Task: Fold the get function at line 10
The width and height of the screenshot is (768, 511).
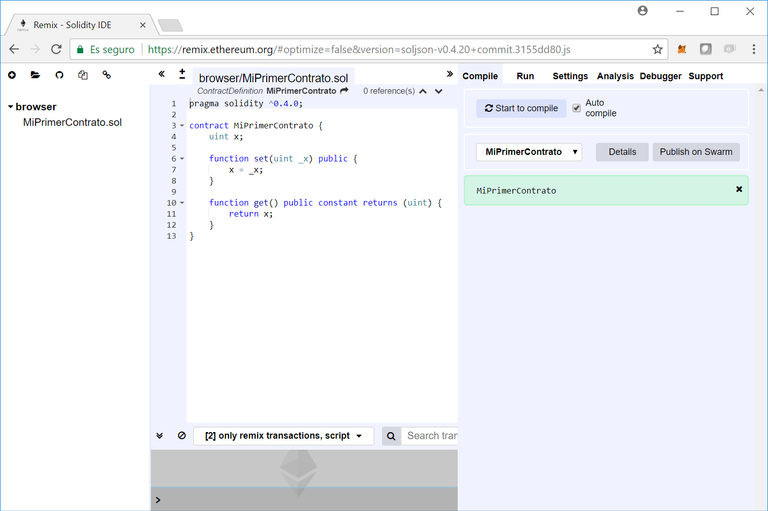Action: (182, 203)
